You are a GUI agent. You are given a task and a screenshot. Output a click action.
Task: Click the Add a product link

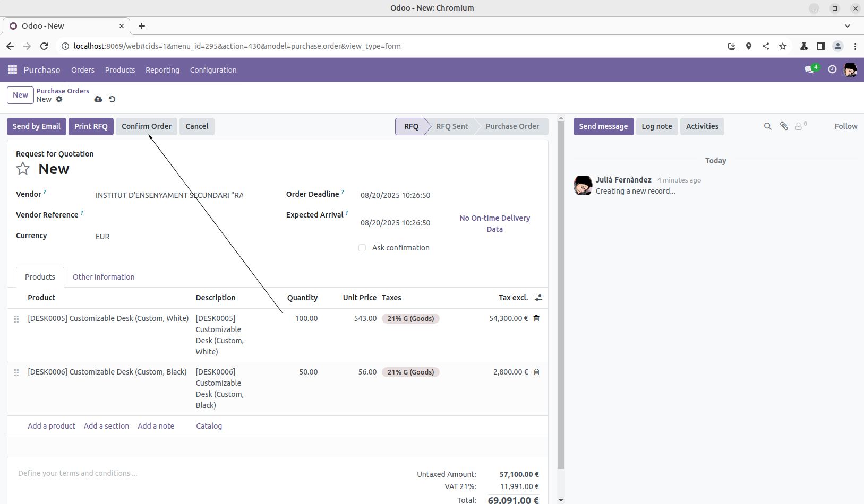point(52,426)
